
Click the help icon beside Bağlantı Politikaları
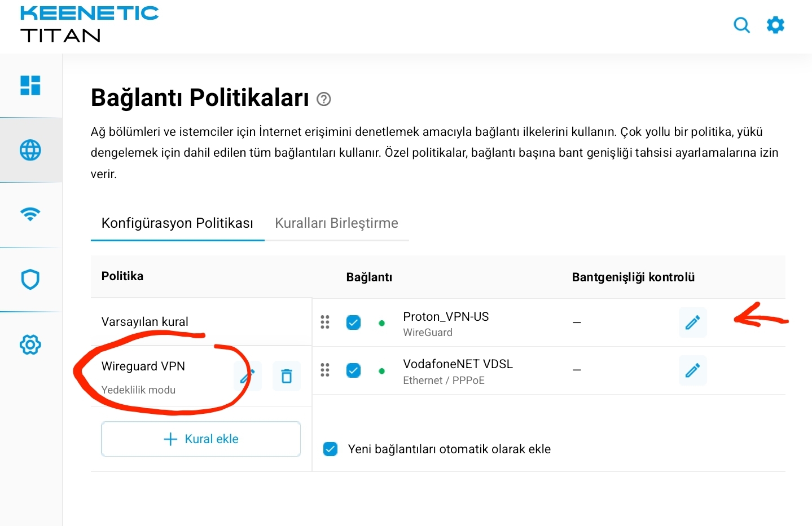[x=323, y=99]
